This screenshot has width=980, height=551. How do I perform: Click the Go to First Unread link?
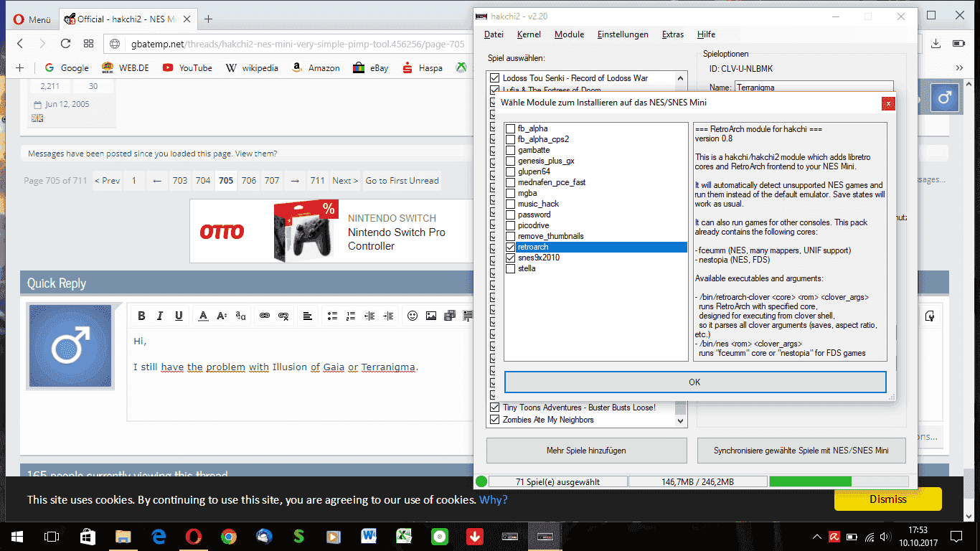point(402,181)
